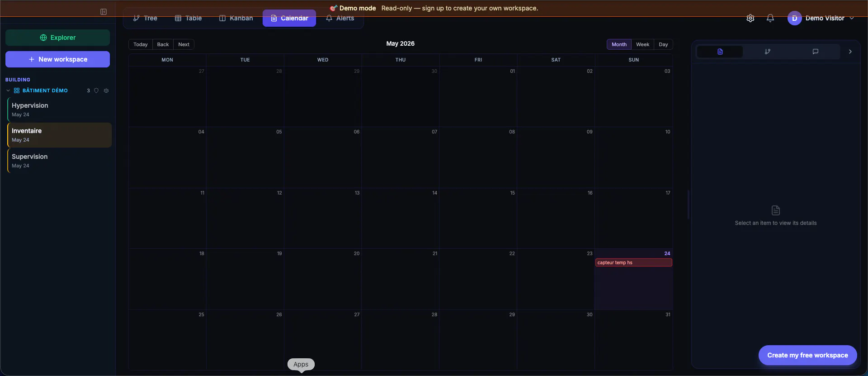This screenshot has height=376, width=868.
Task: Open the comments tab in the right panel
Action: coord(815,52)
